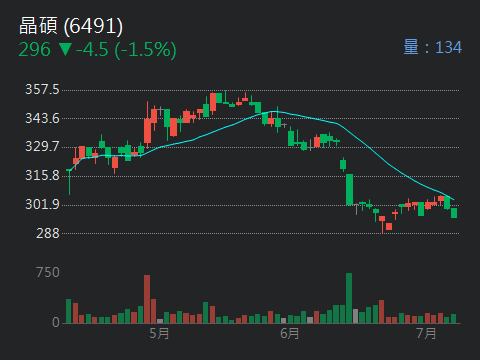Click the cyan moving average line peak
Viewport: 480px width, 360px height.
tap(275, 111)
